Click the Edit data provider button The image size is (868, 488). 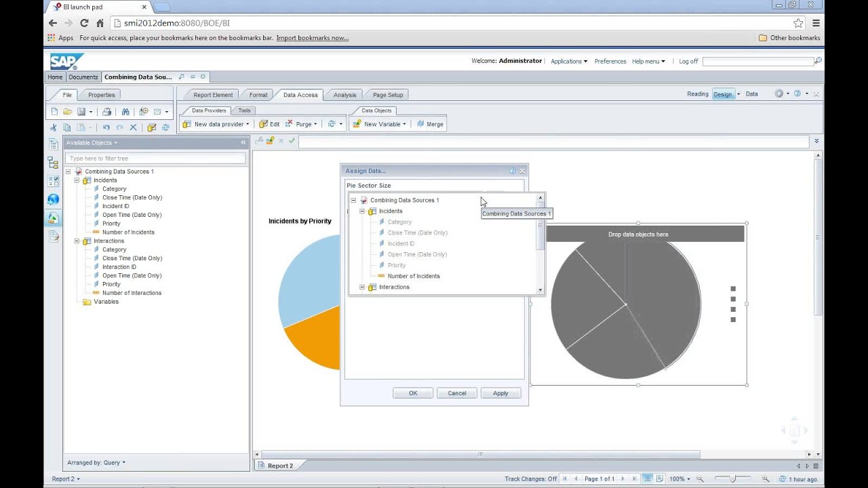pos(269,124)
